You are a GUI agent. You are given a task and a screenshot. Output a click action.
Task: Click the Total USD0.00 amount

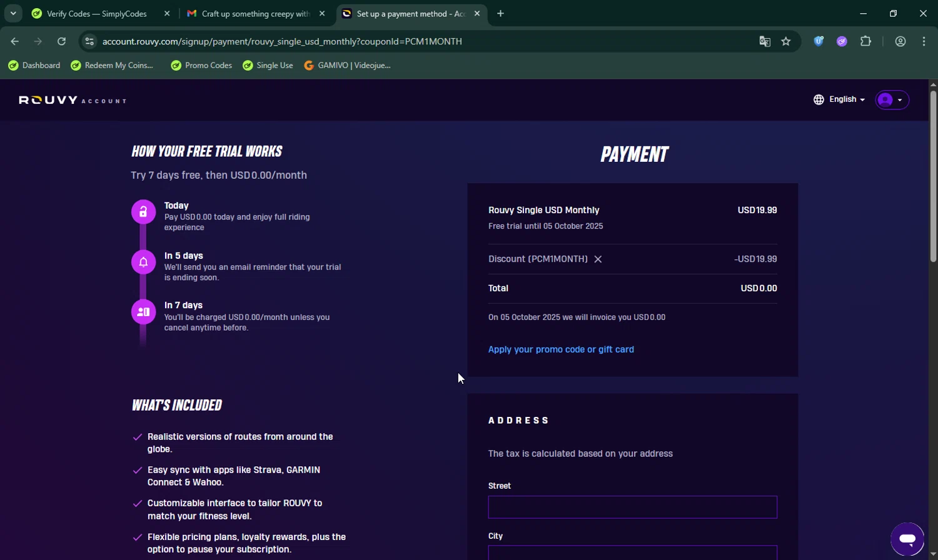(x=759, y=289)
